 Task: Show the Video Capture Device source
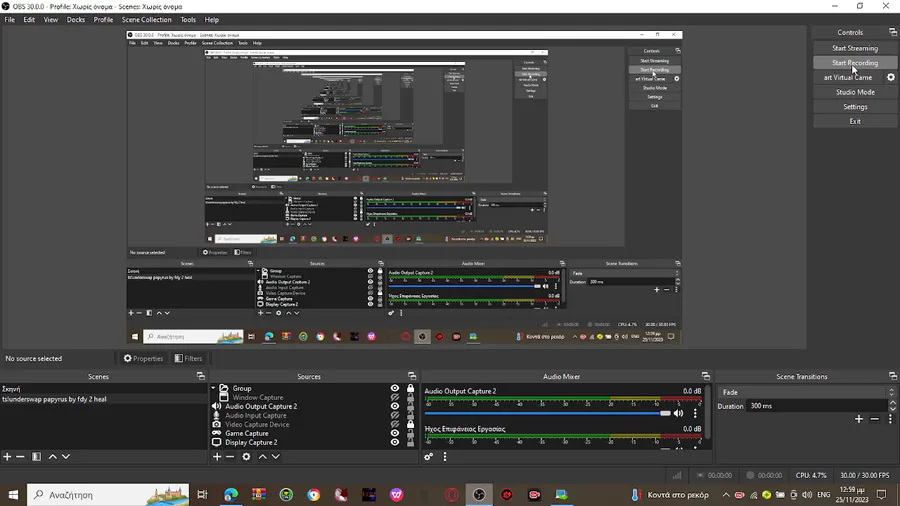[x=395, y=425]
